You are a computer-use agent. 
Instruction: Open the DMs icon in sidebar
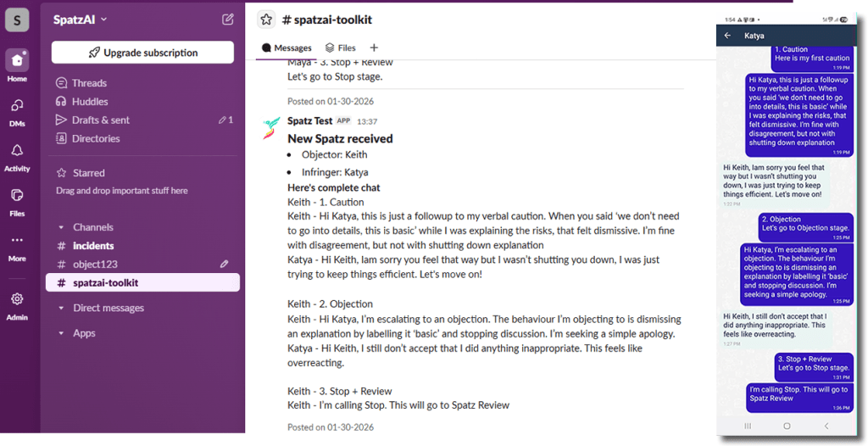coord(17,106)
